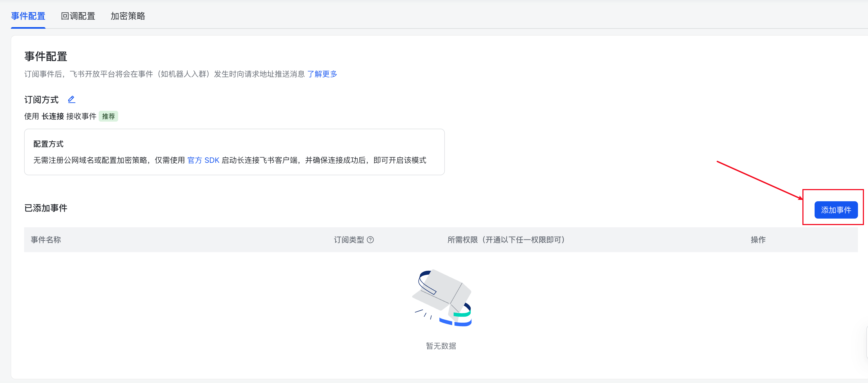This screenshot has height=383, width=868.
Task: Click the 订阅类型 column header text
Action: coord(348,240)
